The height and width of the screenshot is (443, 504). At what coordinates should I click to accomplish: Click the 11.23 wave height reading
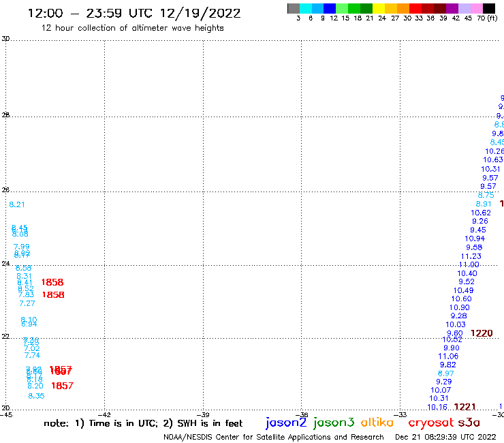471,256
